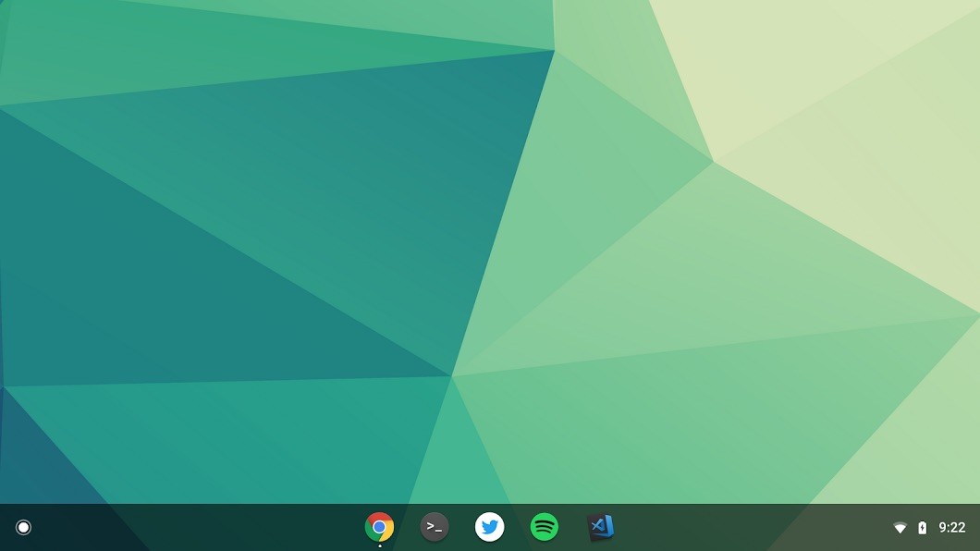Click the battery charging indicator
This screenshot has width=980, height=551.
922,527
